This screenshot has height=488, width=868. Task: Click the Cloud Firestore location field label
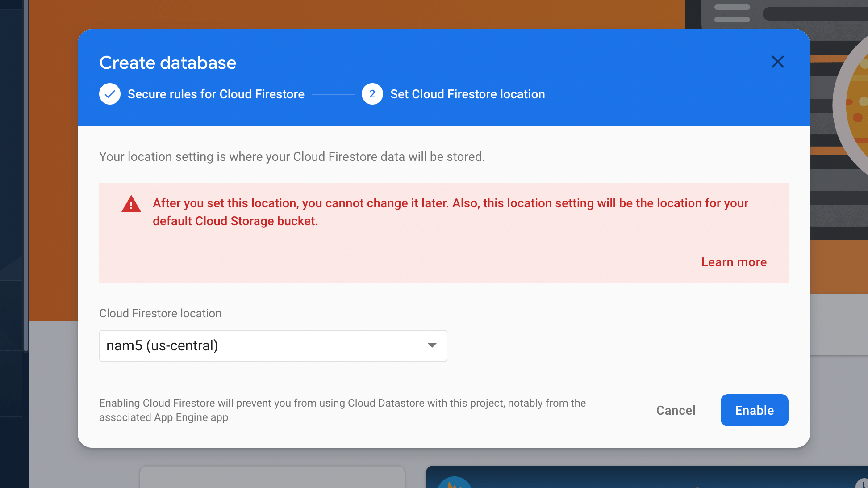[x=160, y=313]
